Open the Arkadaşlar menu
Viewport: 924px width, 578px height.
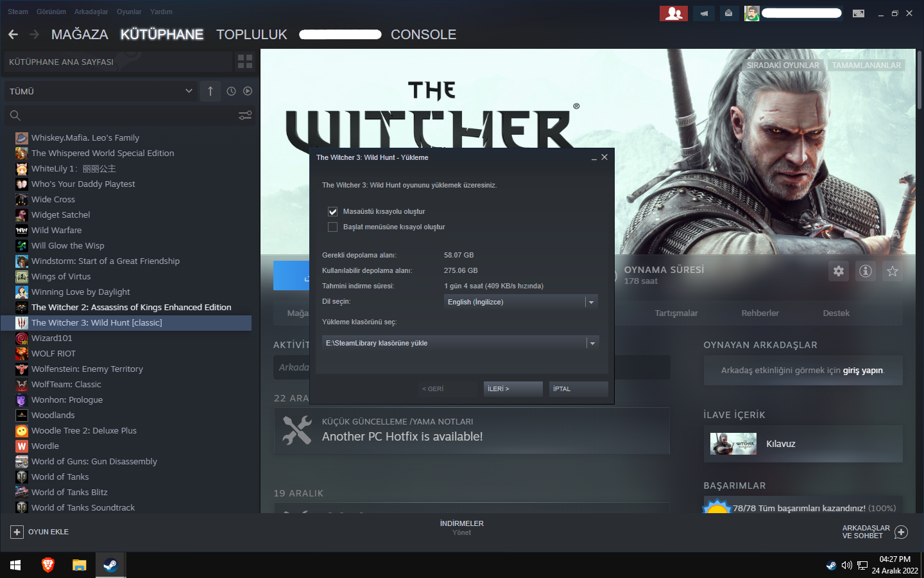pos(91,12)
